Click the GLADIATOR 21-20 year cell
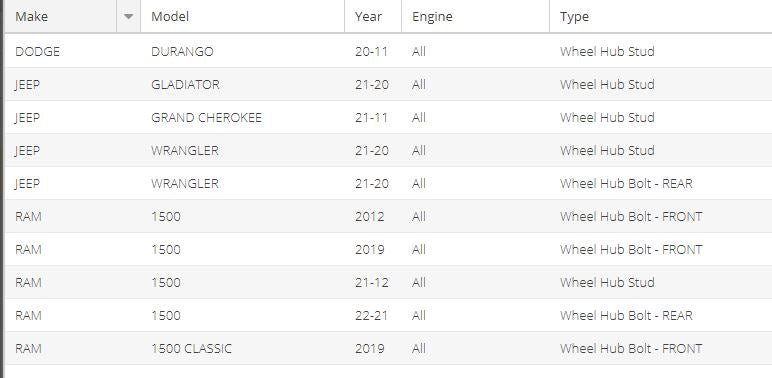 point(372,85)
